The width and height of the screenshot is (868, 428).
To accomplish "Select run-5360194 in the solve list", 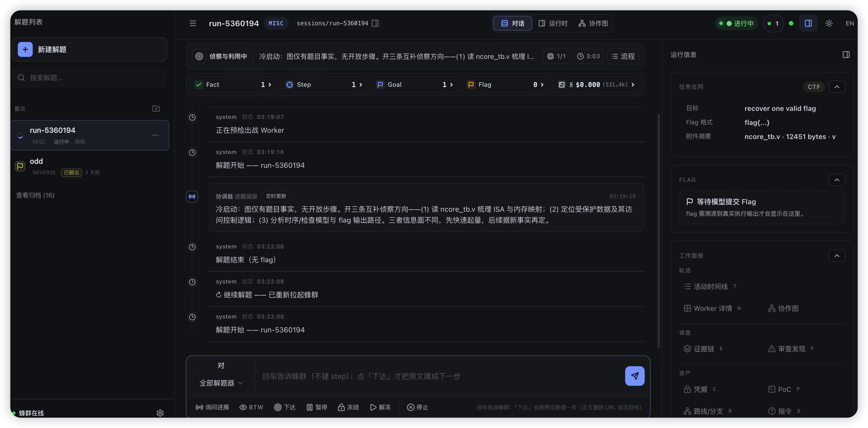I will (x=90, y=135).
